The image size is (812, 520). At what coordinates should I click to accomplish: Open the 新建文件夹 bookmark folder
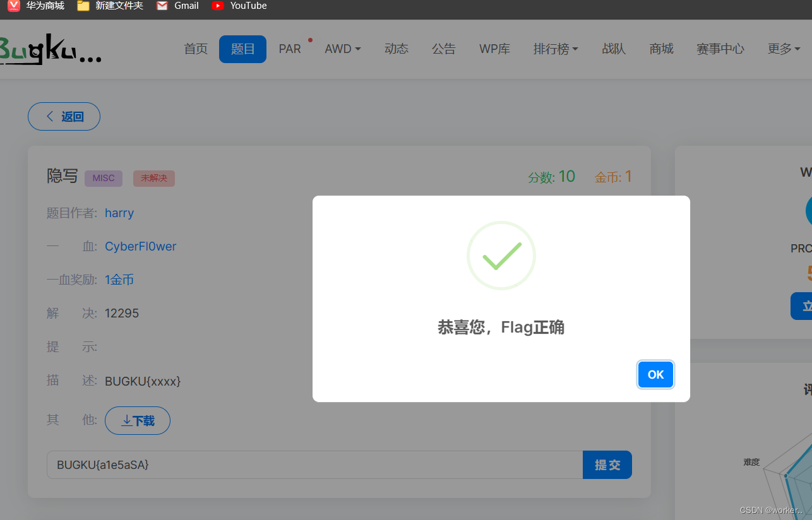pyautogui.click(x=110, y=6)
